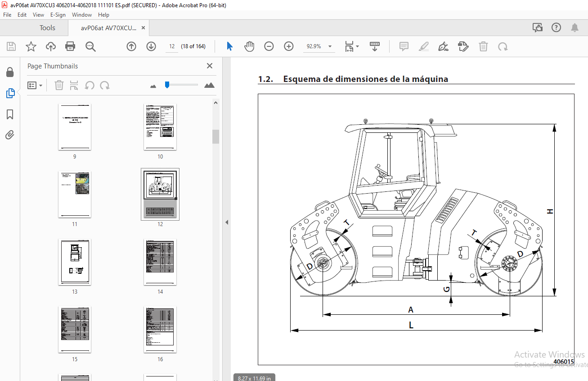Image resolution: width=588 pixels, height=381 pixels.
Task: Click the page number input field
Action: [x=172, y=46]
